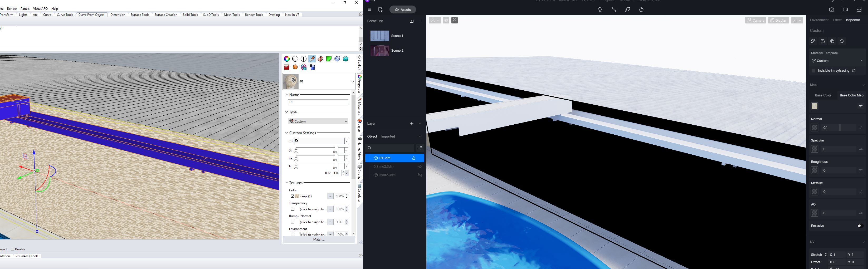
Task: Check the Disable checkbox in Rhino status bar
Action: (12, 250)
